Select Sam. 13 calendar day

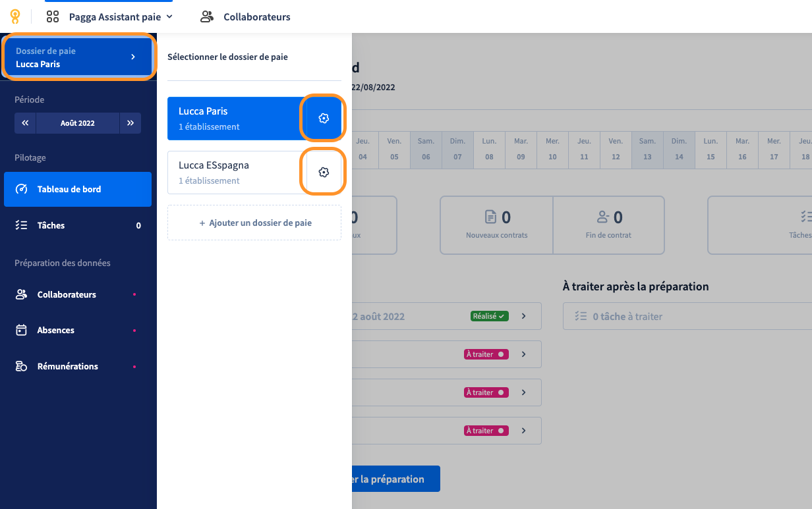coord(647,149)
